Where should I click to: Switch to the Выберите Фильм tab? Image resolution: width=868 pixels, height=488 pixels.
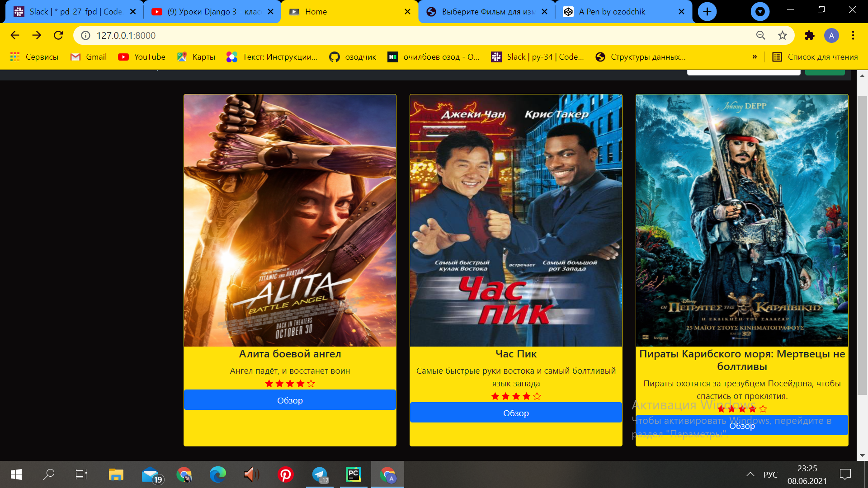[x=486, y=12]
